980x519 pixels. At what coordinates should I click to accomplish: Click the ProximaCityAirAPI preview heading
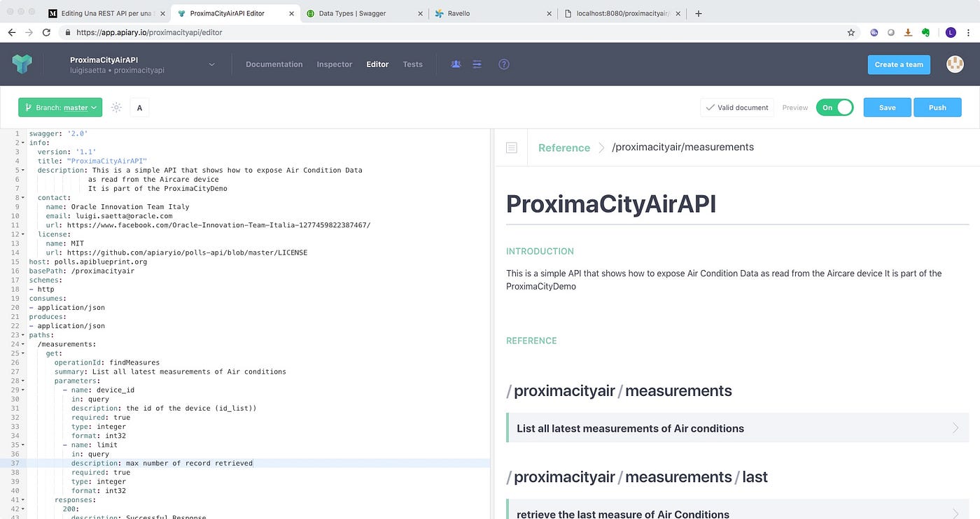(611, 204)
